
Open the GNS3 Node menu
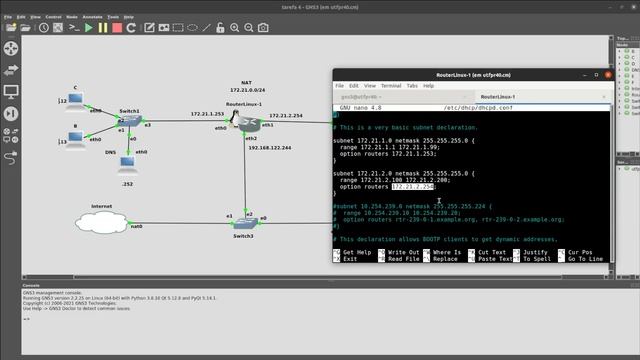(x=72, y=17)
